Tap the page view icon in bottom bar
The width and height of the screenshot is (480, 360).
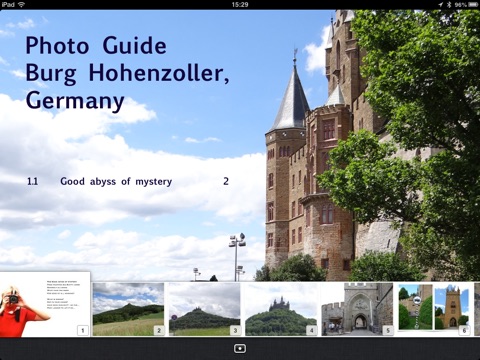click(240, 349)
